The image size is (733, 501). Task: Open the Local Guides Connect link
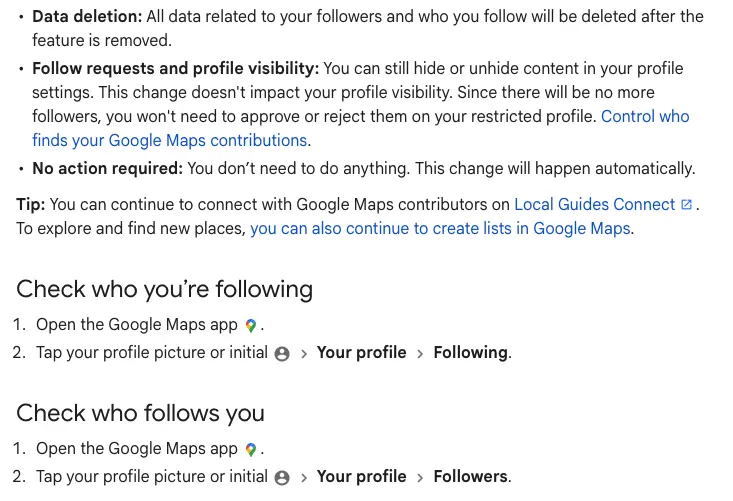(595, 204)
